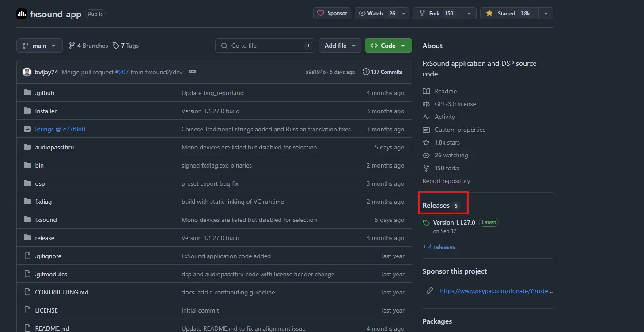Click the audiopassthru folder icon
This screenshot has height=332, width=644.
click(27, 147)
